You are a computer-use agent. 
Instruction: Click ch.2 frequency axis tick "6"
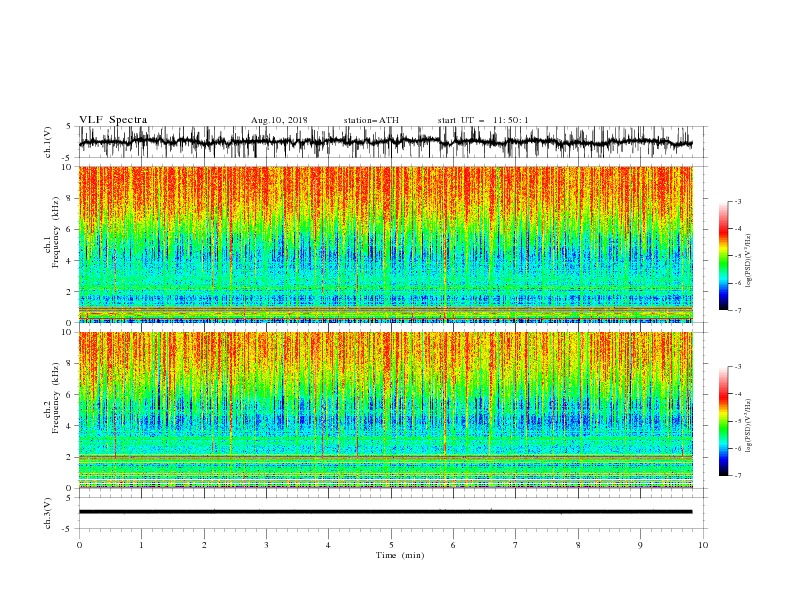pyautogui.click(x=69, y=395)
